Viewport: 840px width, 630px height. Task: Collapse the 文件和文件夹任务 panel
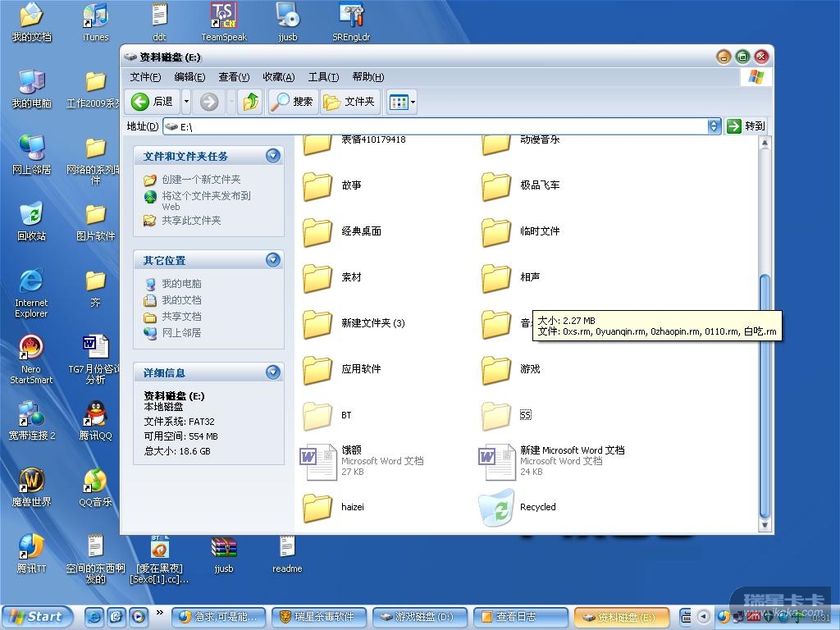pos(273,156)
